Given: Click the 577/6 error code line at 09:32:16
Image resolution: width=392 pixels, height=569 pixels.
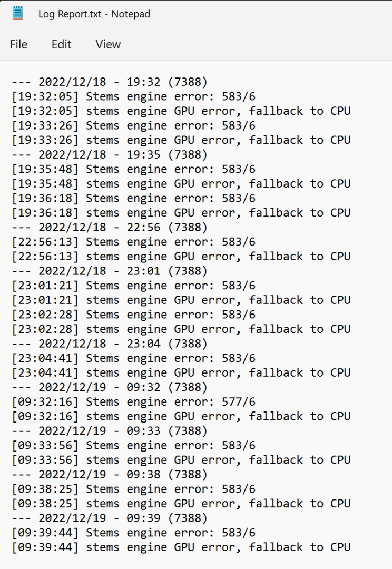Looking at the screenshot, I should coord(134,401).
